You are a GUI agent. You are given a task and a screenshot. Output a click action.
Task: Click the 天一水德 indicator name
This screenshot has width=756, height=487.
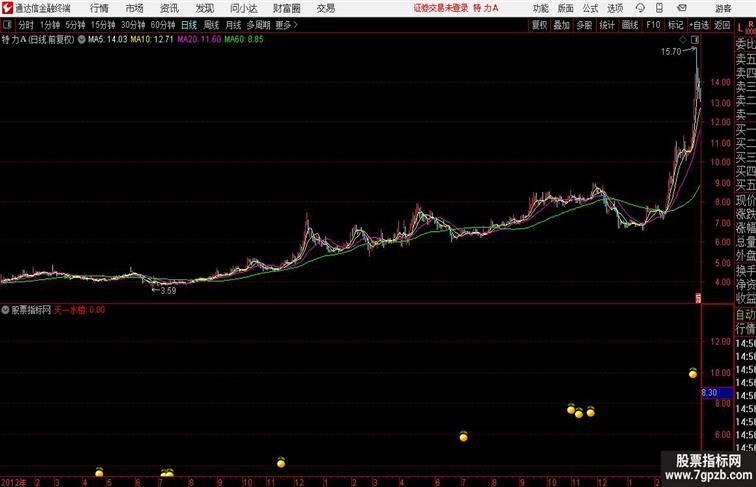coord(70,310)
